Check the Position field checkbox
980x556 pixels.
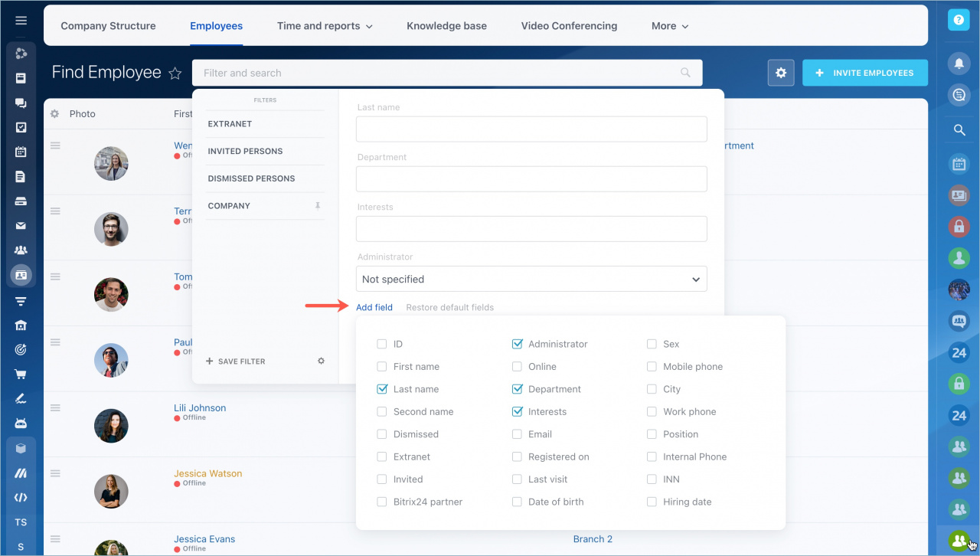click(x=652, y=434)
